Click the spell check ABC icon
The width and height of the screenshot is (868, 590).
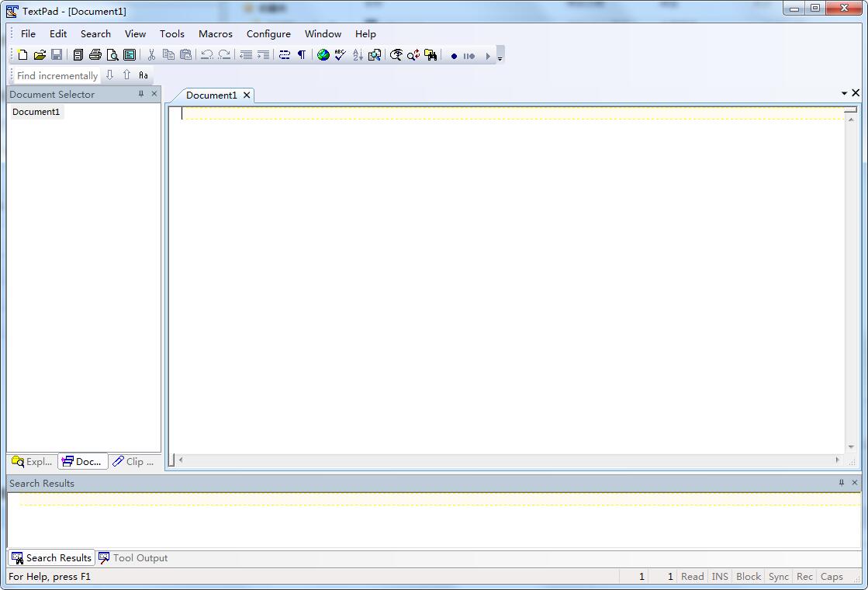pyautogui.click(x=340, y=55)
